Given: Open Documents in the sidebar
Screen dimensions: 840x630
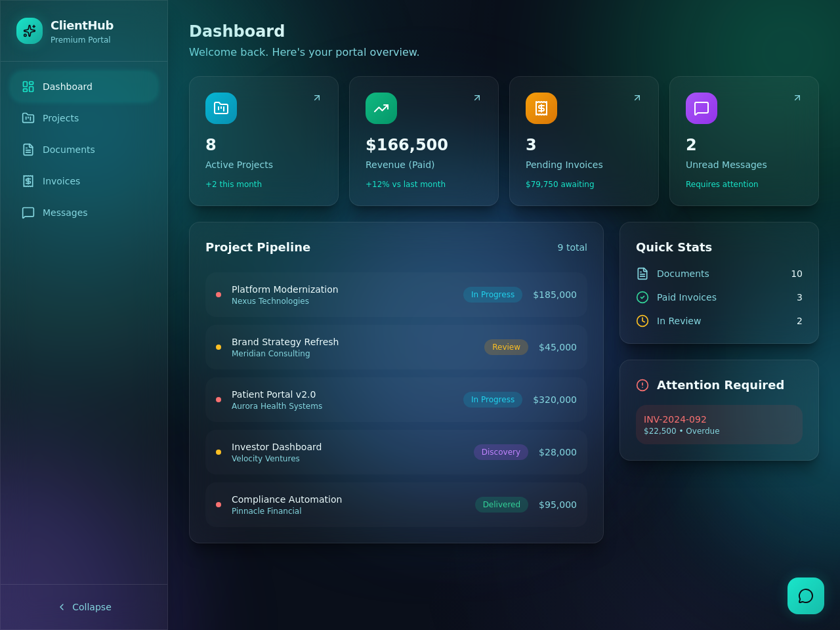Looking at the screenshot, I should (x=84, y=150).
